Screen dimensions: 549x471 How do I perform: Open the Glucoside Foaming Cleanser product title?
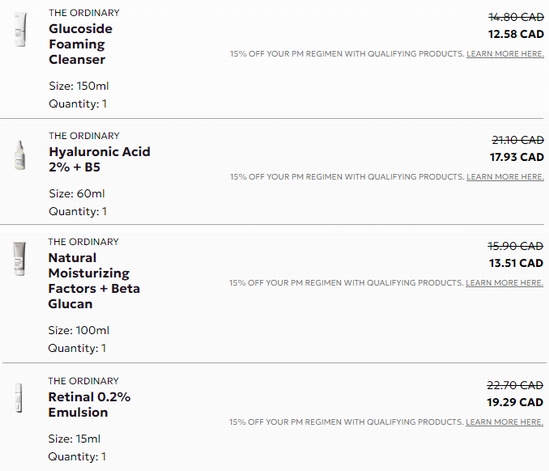coord(81,44)
